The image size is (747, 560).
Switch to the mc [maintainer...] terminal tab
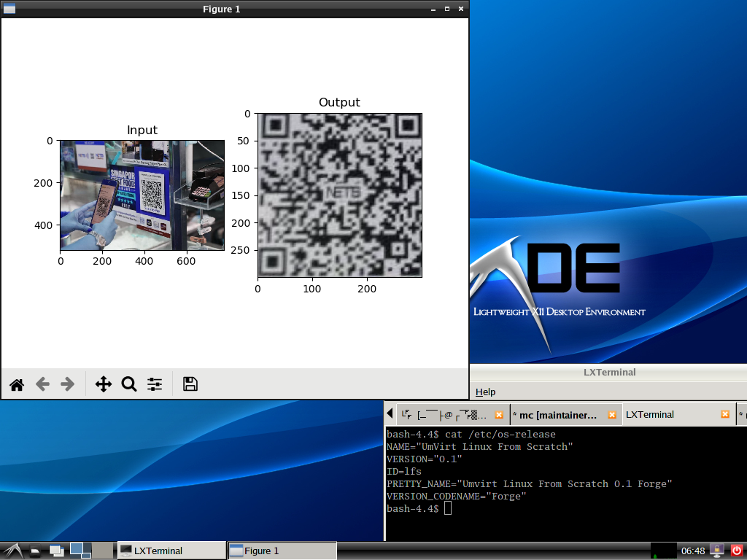(554, 415)
